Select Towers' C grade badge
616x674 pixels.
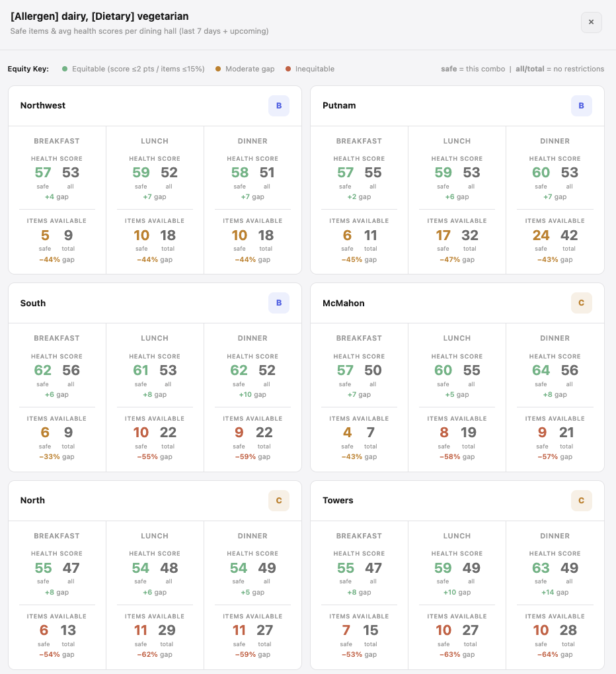[581, 500]
